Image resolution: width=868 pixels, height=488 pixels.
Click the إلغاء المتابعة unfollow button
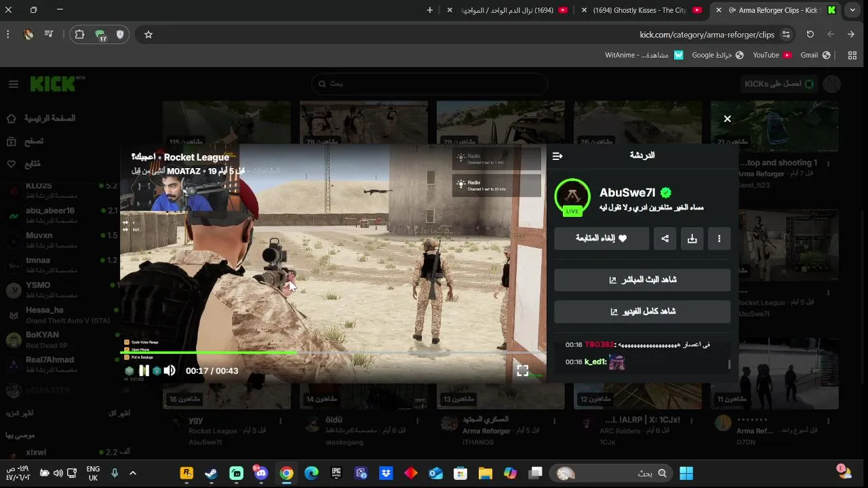click(601, 239)
